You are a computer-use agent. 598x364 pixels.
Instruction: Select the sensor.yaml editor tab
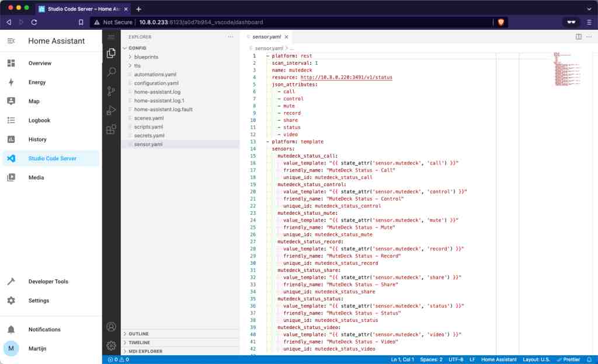pos(266,37)
